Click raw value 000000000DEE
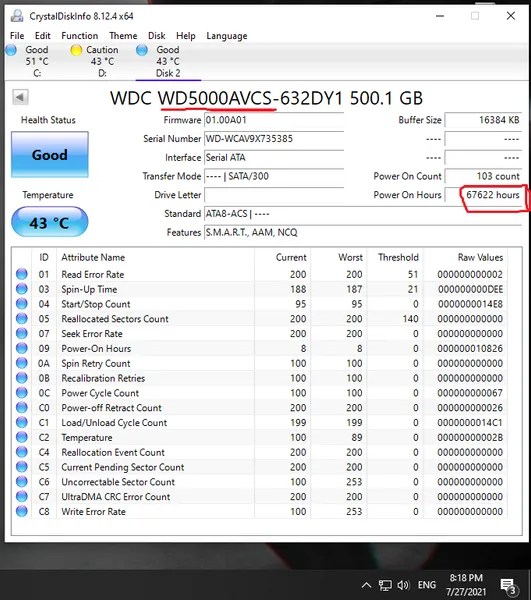This screenshot has height=600, width=531. [470, 289]
